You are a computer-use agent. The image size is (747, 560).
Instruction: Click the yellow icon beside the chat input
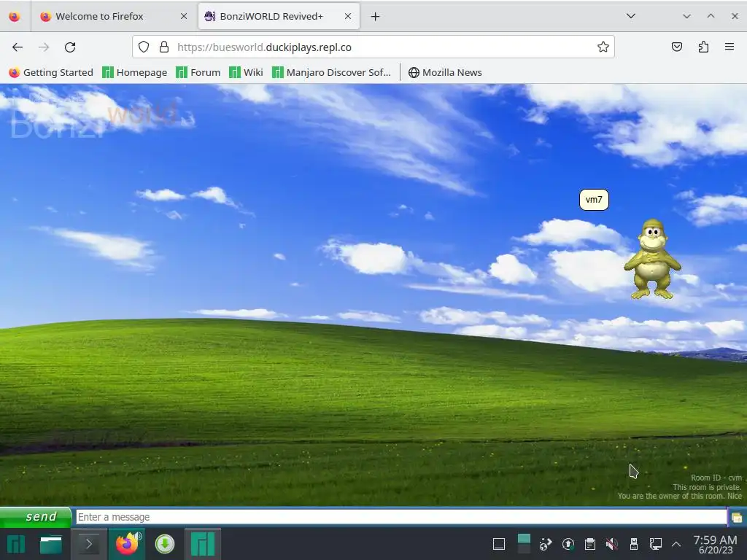tap(737, 518)
